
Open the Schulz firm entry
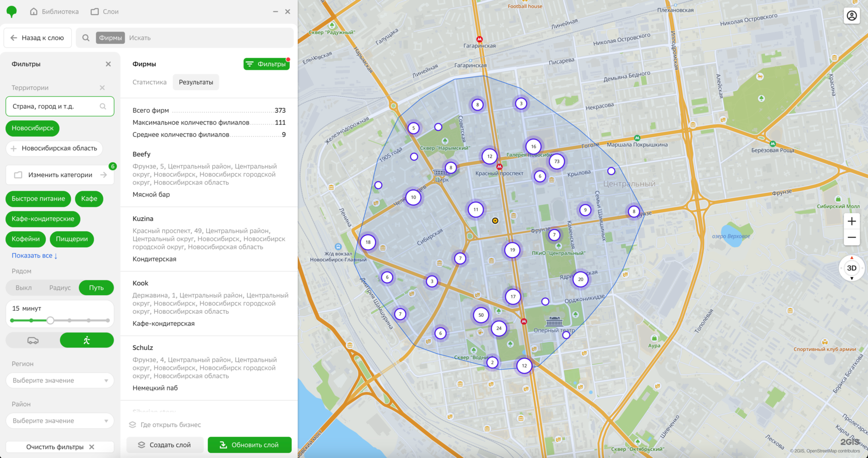point(209,368)
